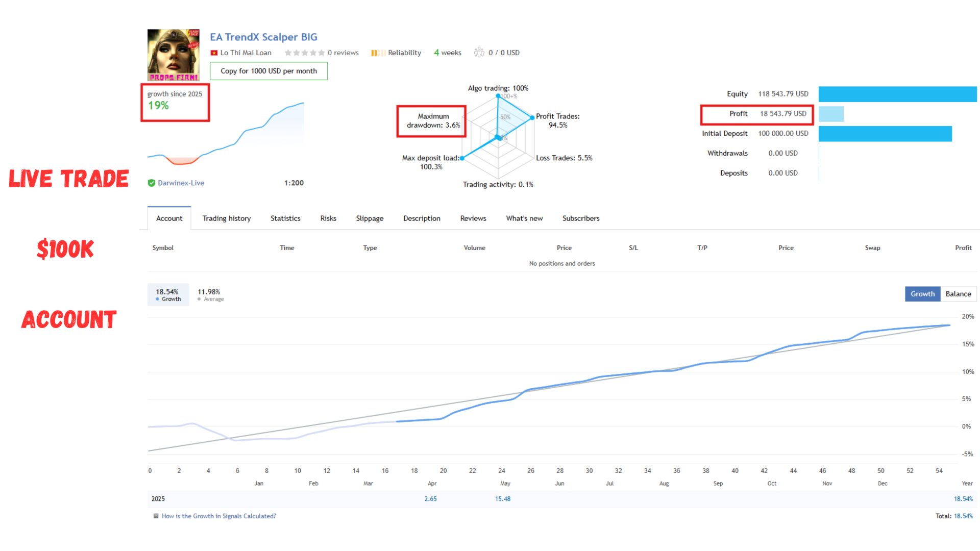The height and width of the screenshot is (551, 980).
Task: Click the Vietnam flag icon beside author
Action: [214, 53]
